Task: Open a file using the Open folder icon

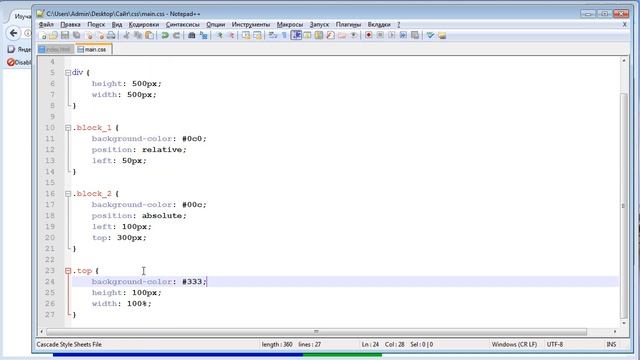Action: click(53, 36)
